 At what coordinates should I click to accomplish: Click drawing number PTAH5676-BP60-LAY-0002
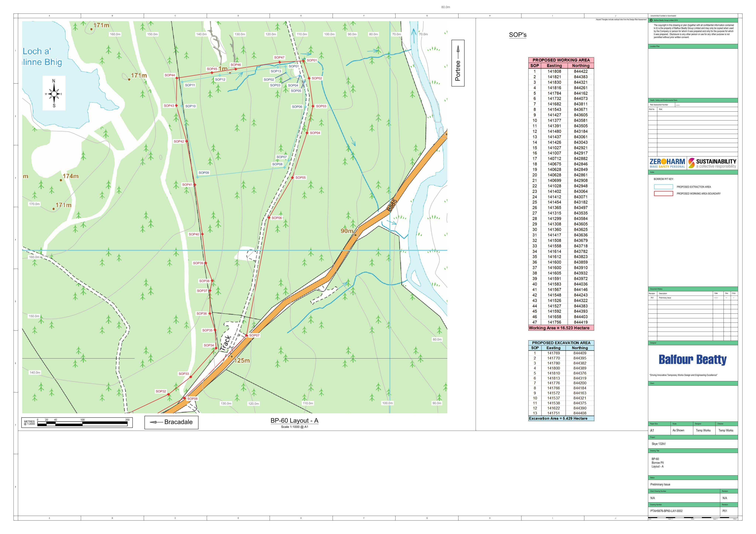coord(666,511)
